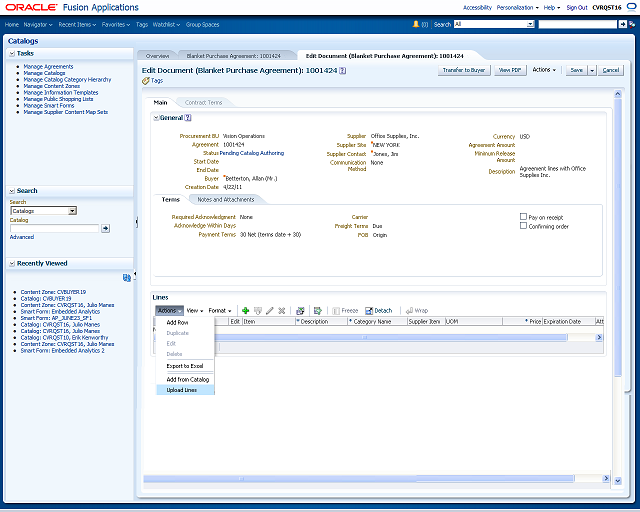Click the Catalog search input field
Screen dimensions: 640x512
pos(54,228)
